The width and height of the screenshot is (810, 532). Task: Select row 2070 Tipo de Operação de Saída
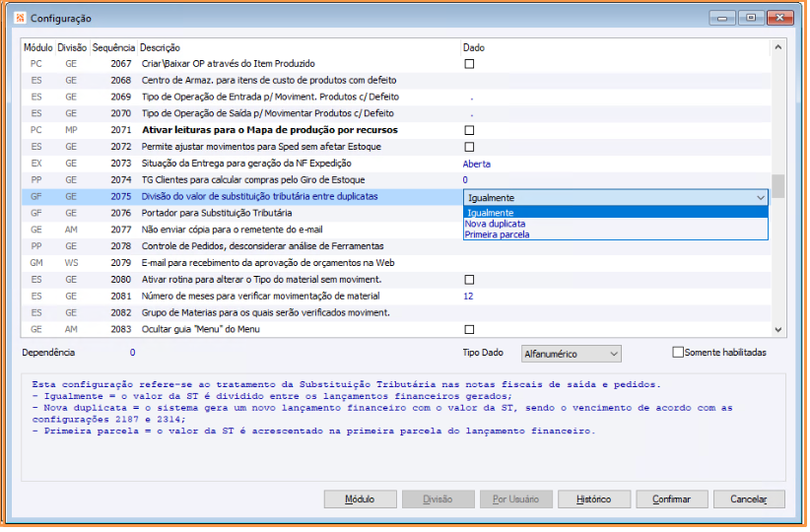click(269, 113)
